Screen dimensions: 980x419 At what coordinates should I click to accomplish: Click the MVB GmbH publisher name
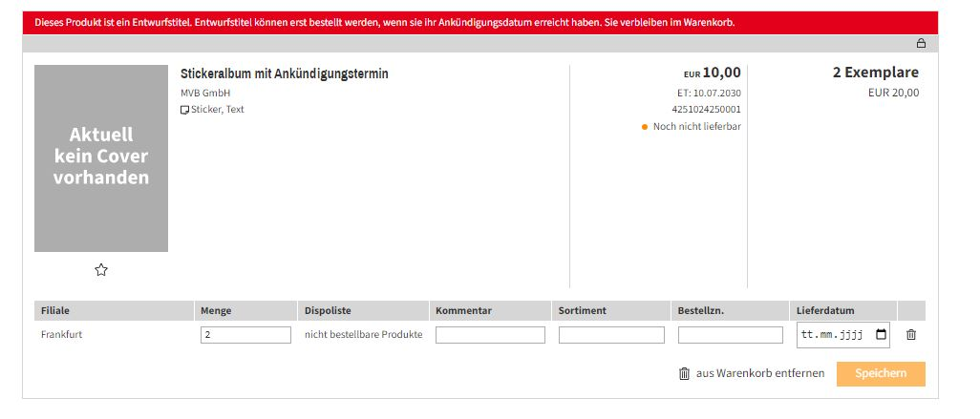205,93
